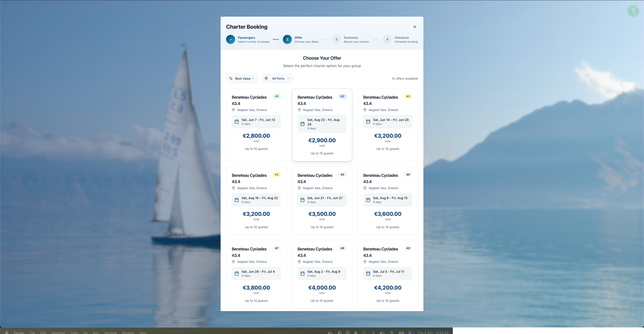Click the location pin on the €2,800.00 card

click(233, 110)
